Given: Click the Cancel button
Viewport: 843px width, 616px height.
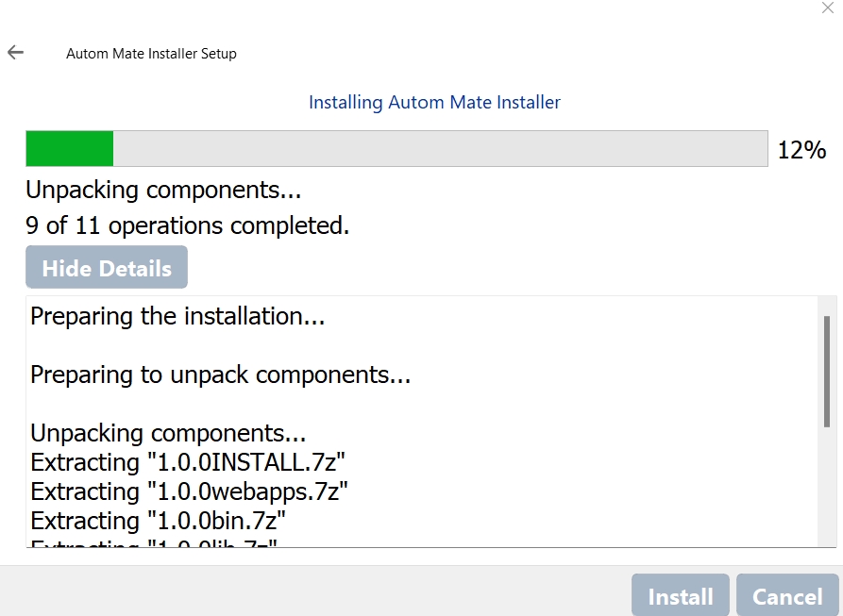Looking at the screenshot, I should click(787, 596).
